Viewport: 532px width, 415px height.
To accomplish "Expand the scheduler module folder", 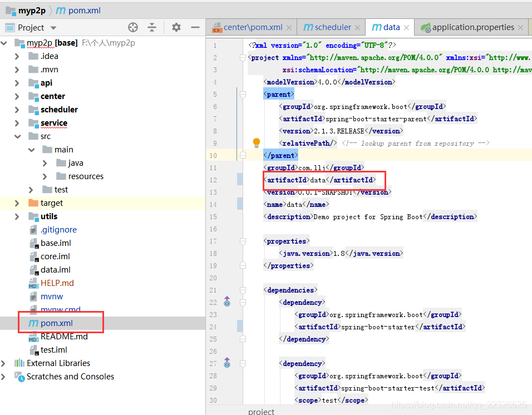I will click(17, 110).
